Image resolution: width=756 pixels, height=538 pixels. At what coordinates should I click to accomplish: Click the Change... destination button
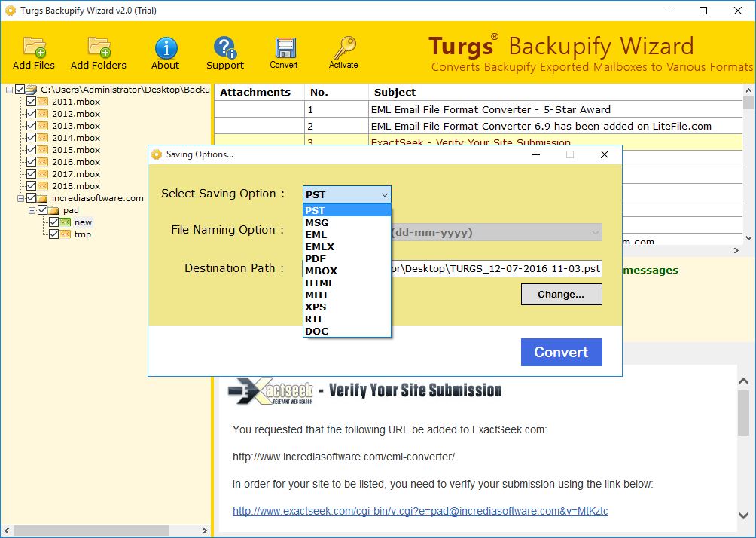click(561, 294)
